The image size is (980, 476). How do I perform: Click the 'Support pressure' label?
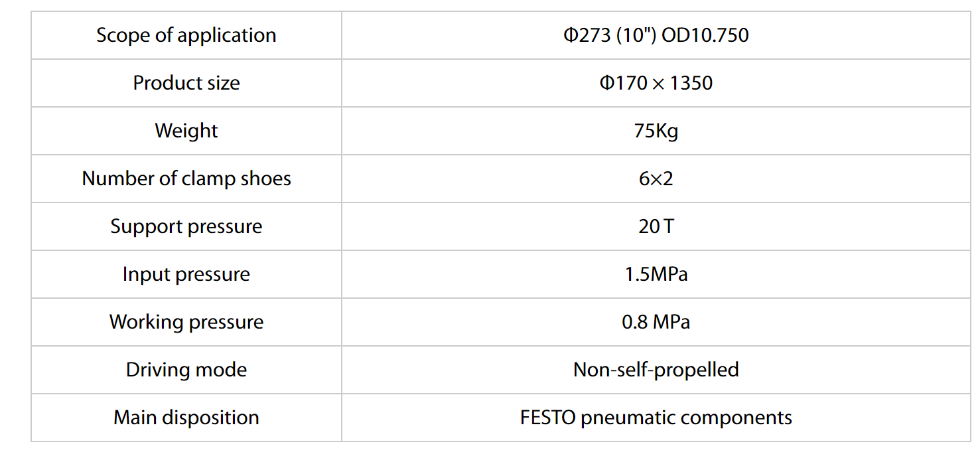[x=186, y=226]
